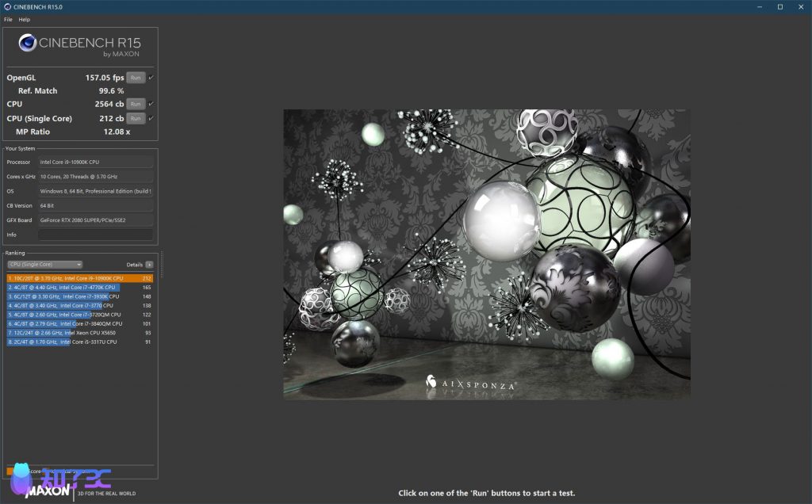Viewport: 812px width, 504px height.
Task: Select ranking row Intel Core i7-4770K
Action: click(80, 287)
